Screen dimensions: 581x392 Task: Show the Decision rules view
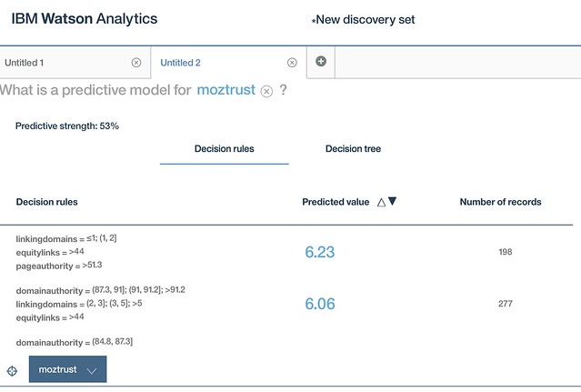[x=225, y=149]
